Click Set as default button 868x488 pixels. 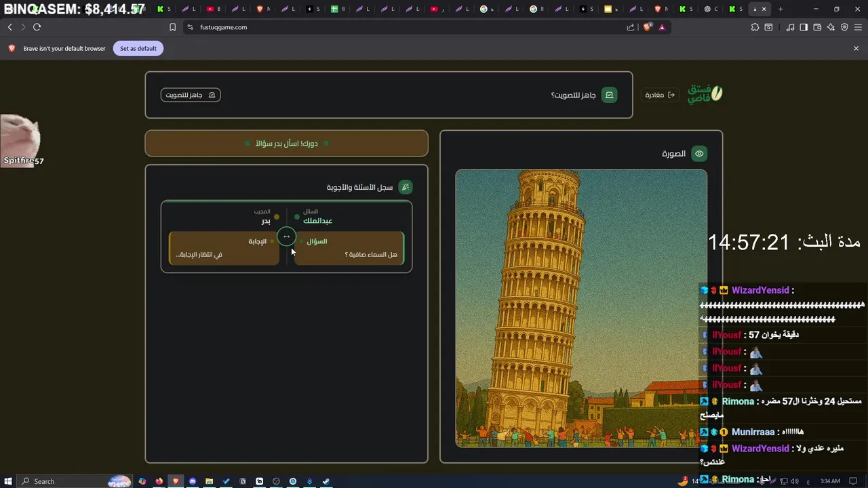click(x=138, y=49)
